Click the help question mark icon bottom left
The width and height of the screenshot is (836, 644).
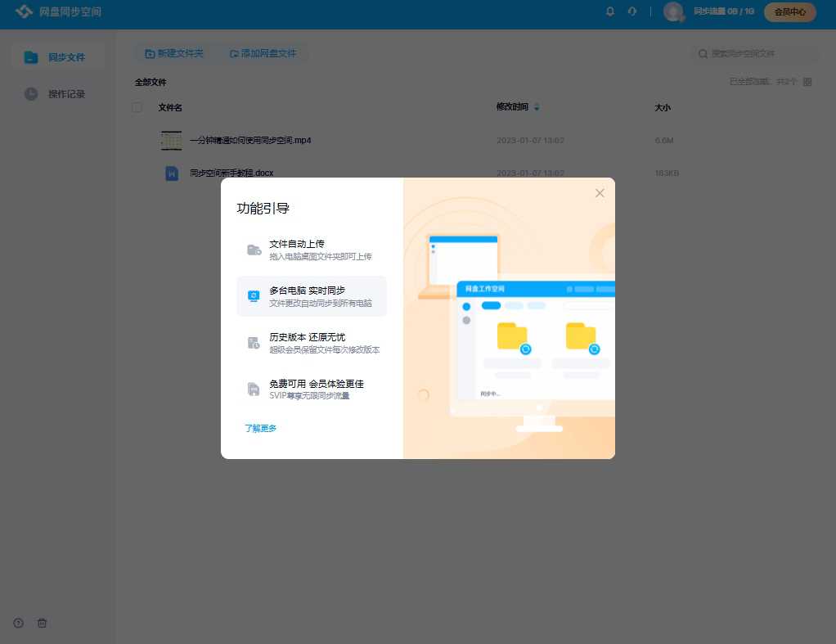pyautogui.click(x=17, y=623)
